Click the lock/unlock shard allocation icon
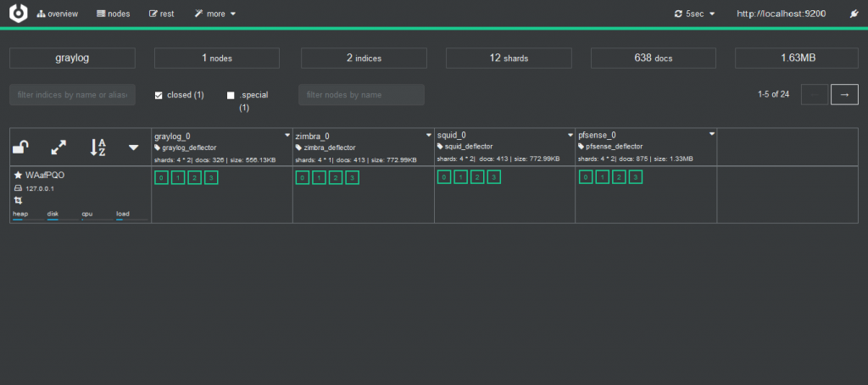The image size is (868, 385). pos(22,148)
